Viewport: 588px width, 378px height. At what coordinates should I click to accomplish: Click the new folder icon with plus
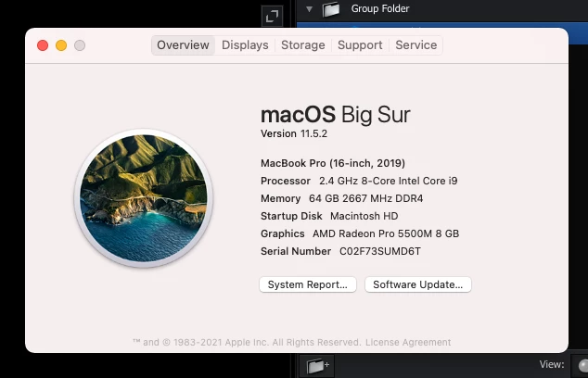coord(317,366)
